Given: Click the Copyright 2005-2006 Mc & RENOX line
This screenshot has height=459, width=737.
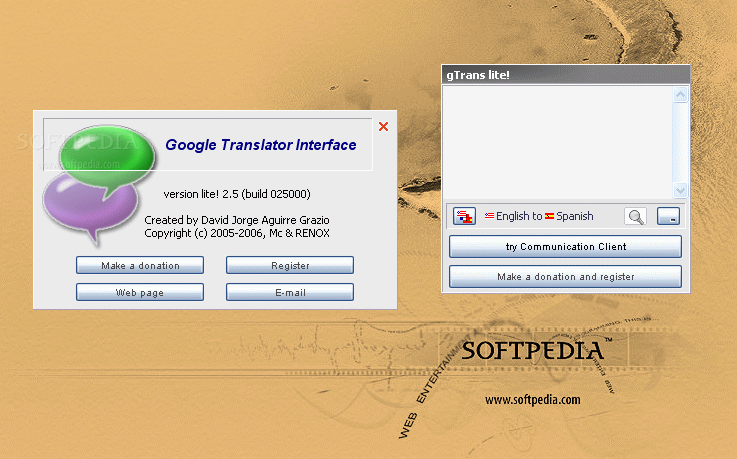Looking at the screenshot, I should point(237,233).
